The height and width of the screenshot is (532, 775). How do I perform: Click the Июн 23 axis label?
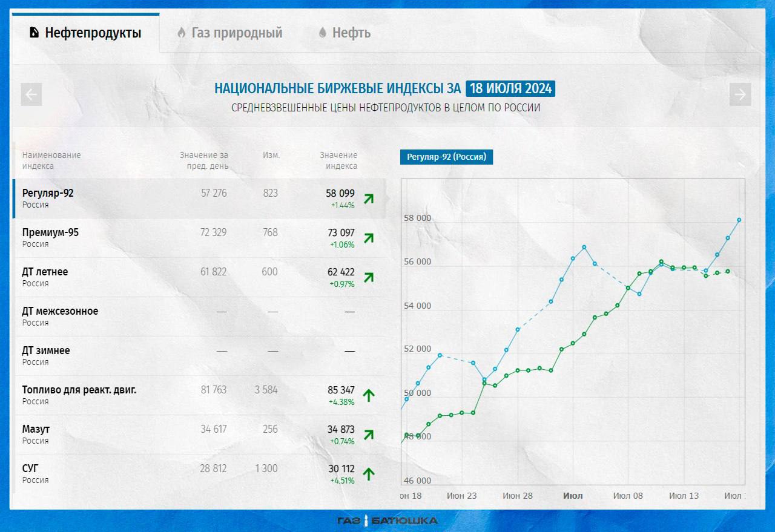462,496
